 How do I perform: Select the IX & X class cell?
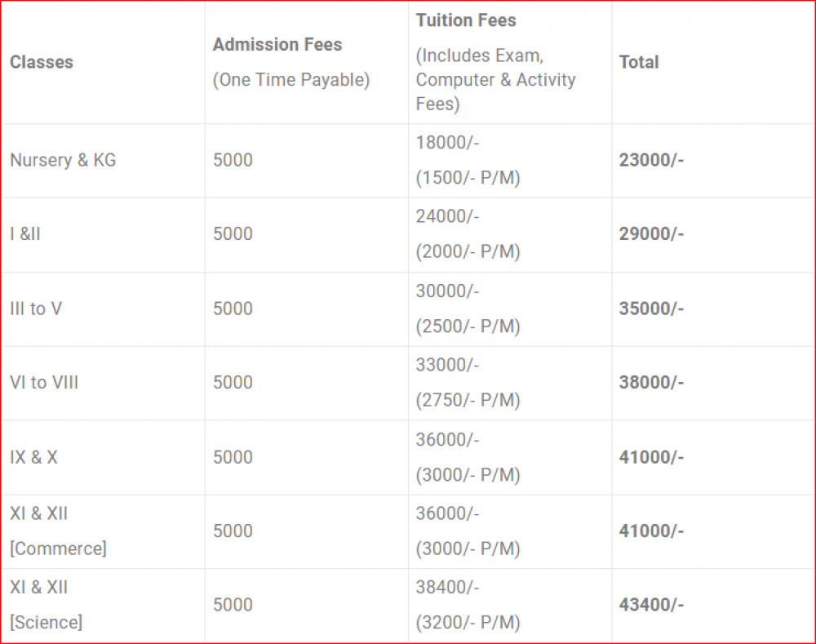33,457
